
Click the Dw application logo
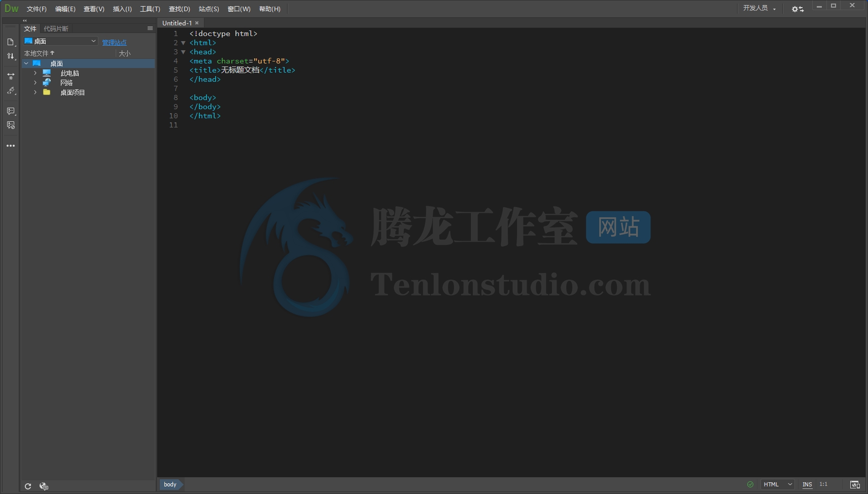pyautogui.click(x=11, y=9)
